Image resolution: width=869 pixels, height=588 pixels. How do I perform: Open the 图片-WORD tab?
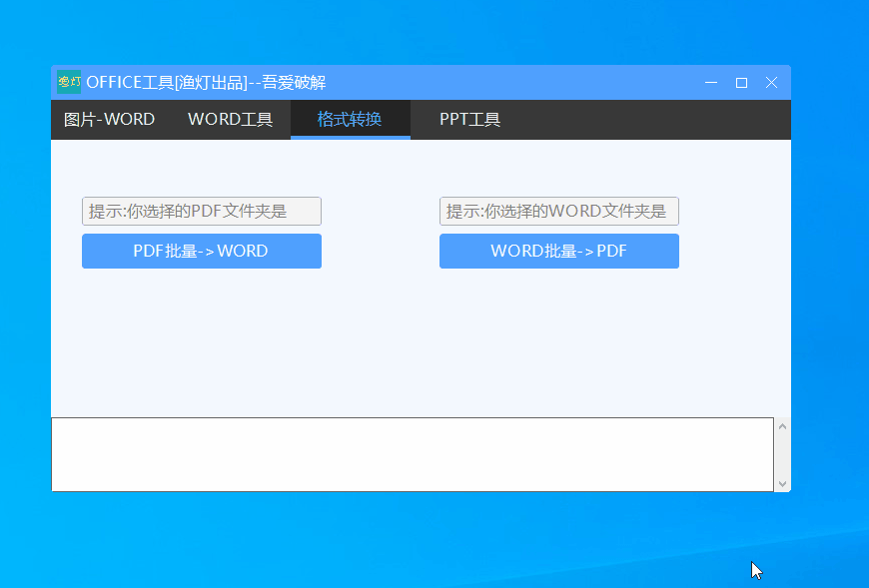[109, 120]
